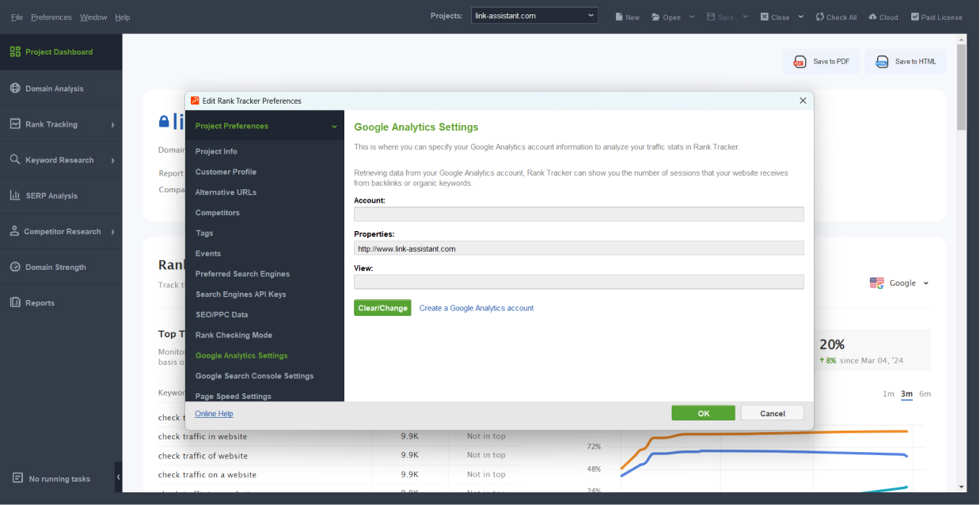Click the No running tasks icon

pyautogui.click(x=17, y=478)
